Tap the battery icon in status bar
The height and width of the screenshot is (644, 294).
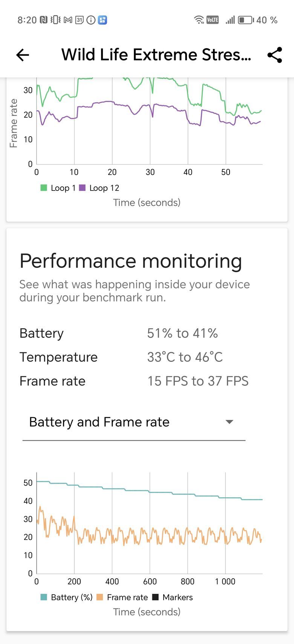point(246,20)
